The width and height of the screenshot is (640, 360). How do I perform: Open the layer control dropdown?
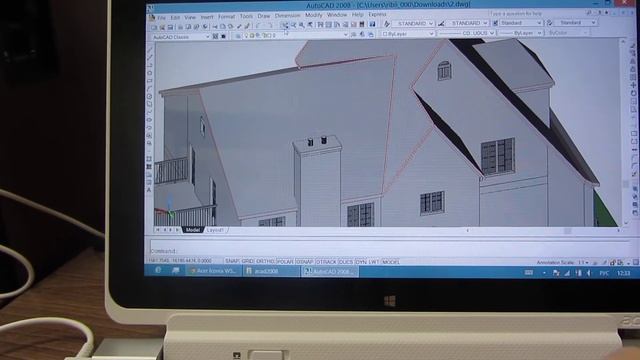pyautogui.click(x=296, y=36)
